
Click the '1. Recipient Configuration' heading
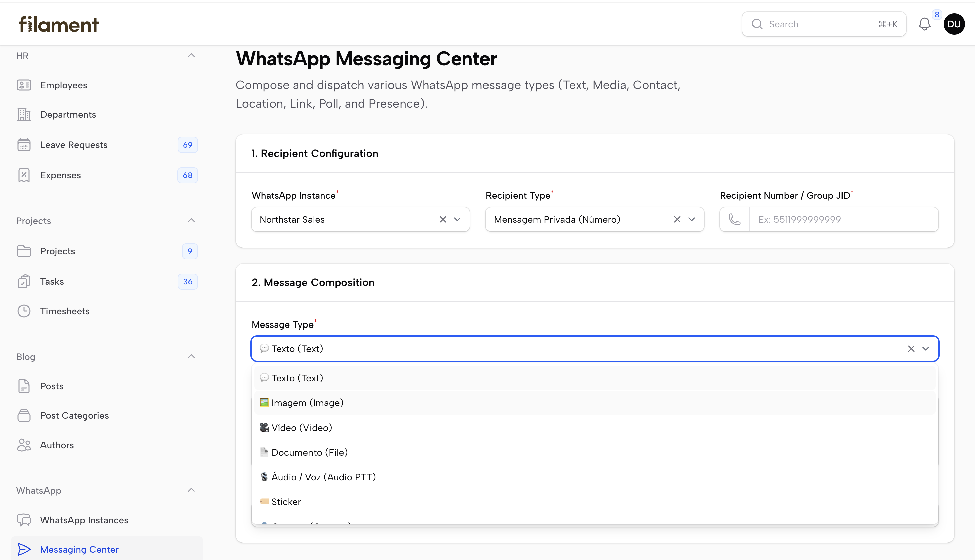tap(315, 153)
